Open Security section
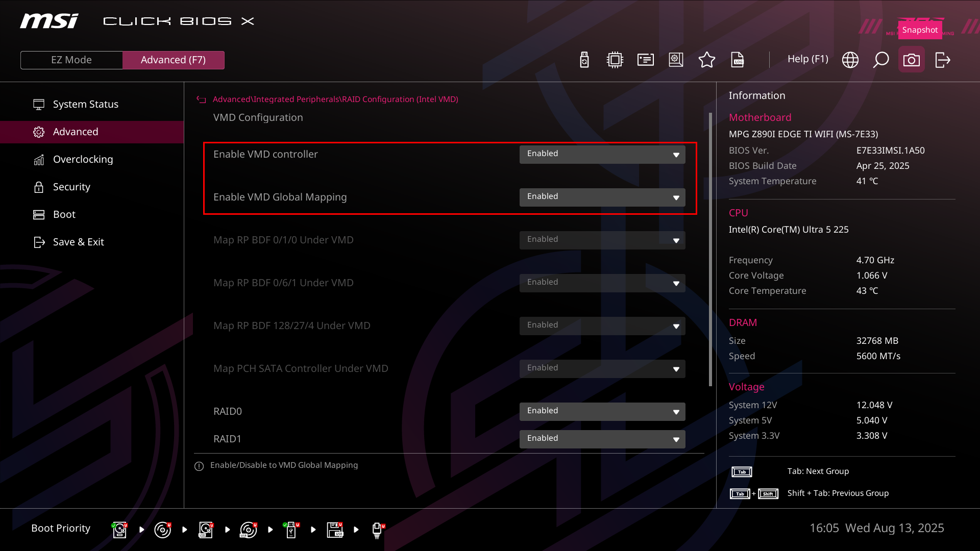This screenshot has width=980, height=551. point(92,187)
